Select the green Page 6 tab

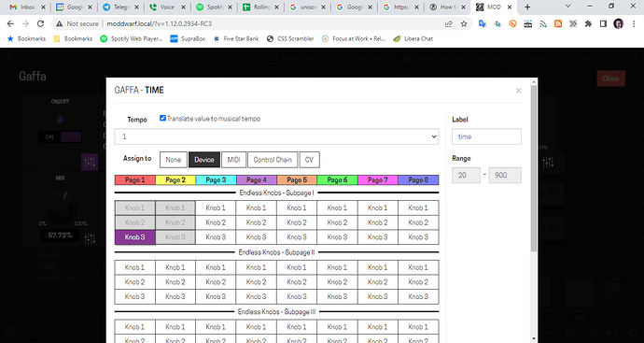(337, 179)
